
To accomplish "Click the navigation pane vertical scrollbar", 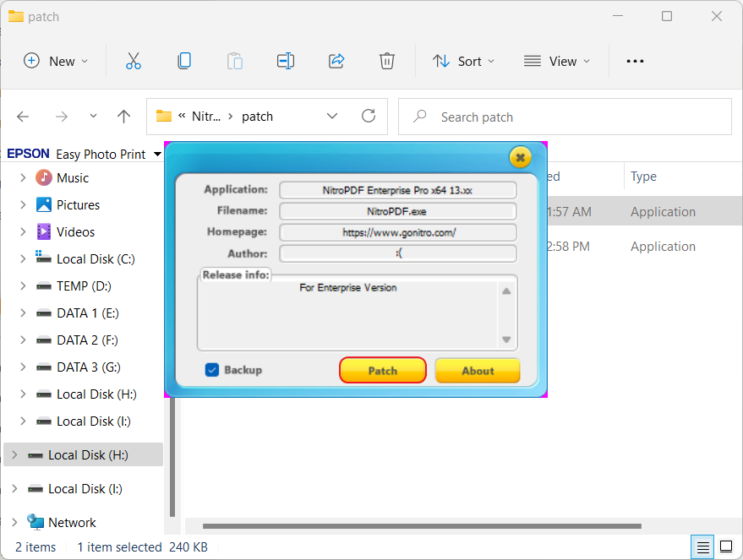I will tap(172, 457).
